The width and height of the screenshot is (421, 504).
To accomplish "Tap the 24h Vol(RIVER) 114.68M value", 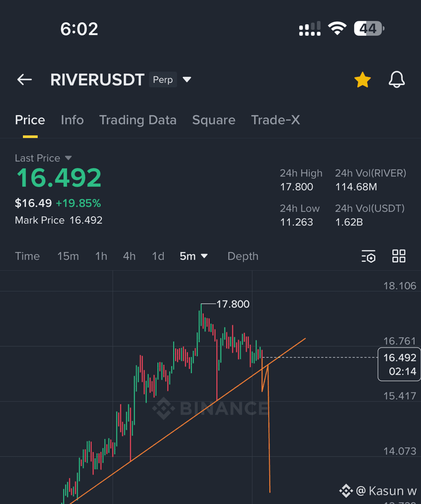I will point(356,187).
